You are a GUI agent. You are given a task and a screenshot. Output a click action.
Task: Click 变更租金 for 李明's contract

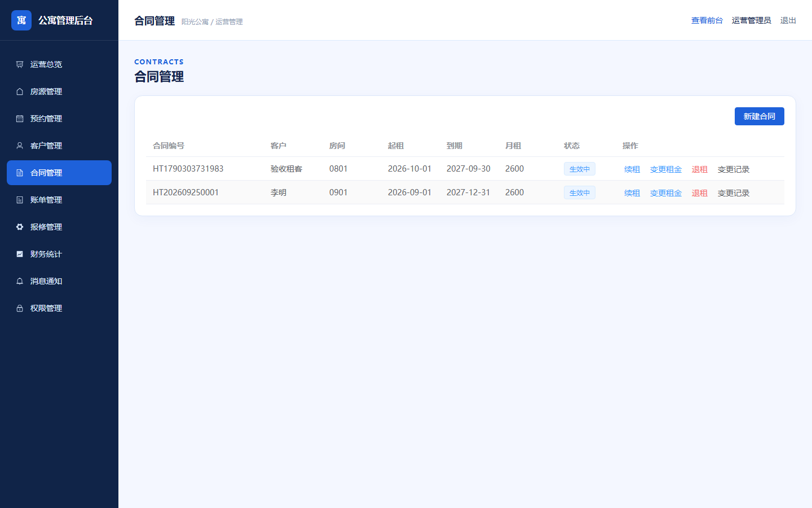pyautogui.click(x=666, y=193)
